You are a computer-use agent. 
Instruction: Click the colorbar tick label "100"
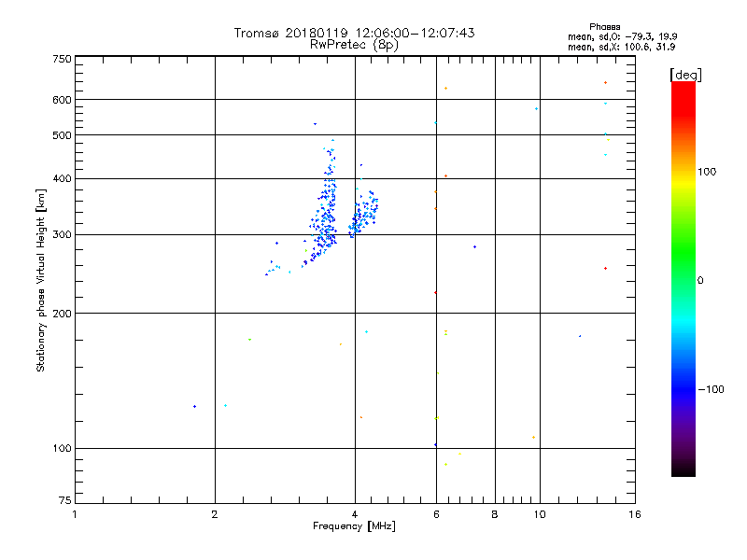point(707,172)
